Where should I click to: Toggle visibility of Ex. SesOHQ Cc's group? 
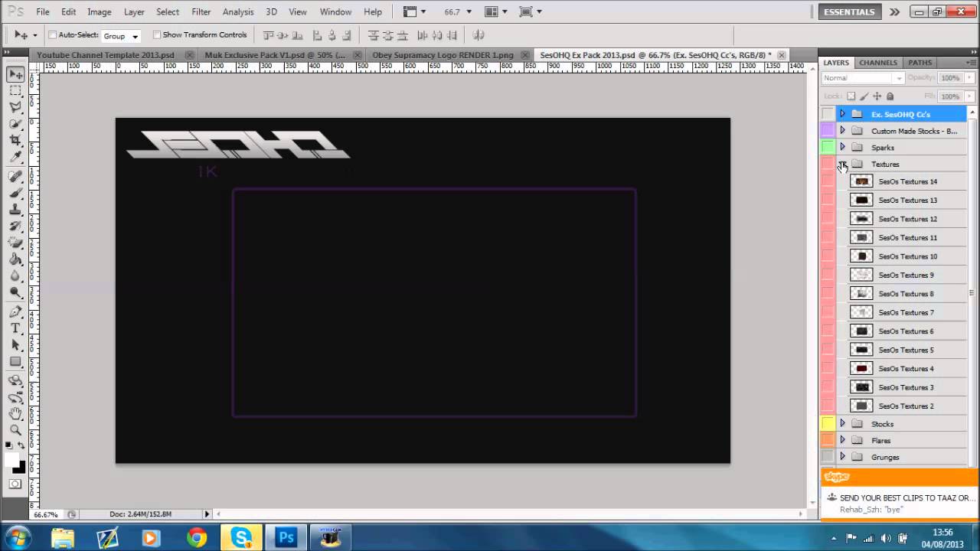(x=828, y=114)
